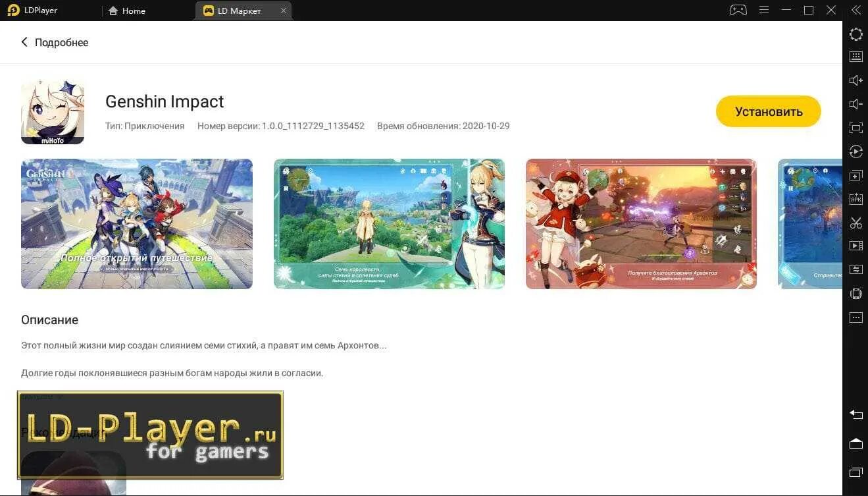Select the LD Маркет tab

(x=239, y=11)
